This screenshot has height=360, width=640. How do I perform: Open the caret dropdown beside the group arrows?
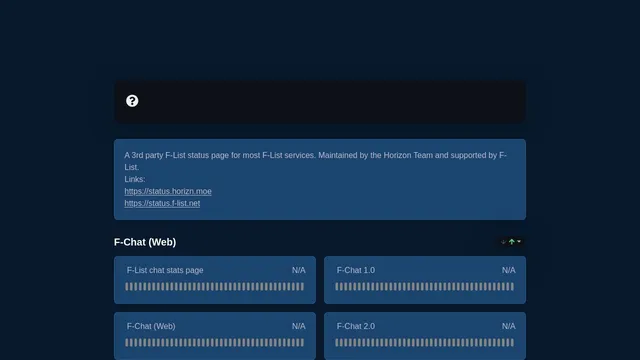coord(519,242)
